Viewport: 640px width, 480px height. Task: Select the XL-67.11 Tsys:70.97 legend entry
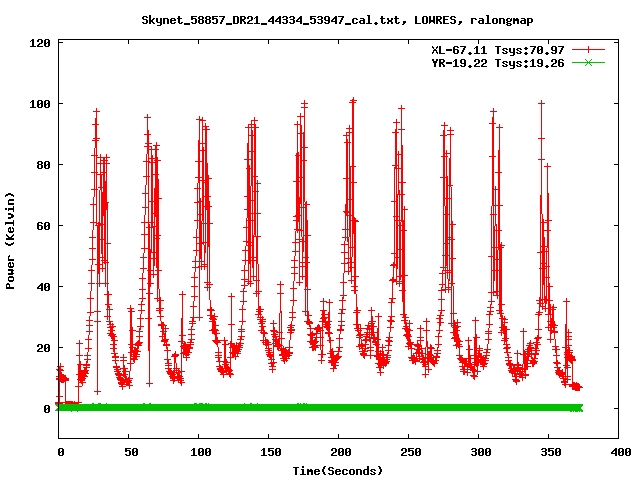(x=498, y=50)
